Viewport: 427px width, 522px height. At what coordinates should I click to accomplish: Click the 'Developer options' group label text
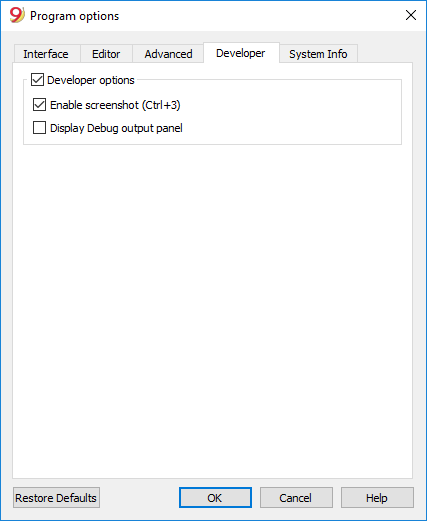click(x=91, y=80)
